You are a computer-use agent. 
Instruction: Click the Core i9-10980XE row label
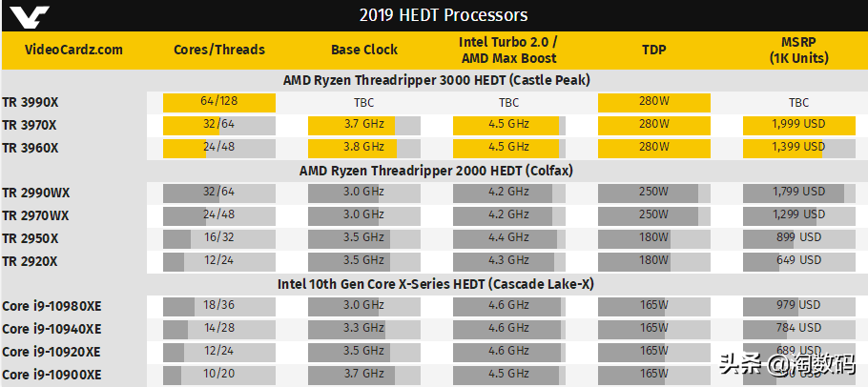52,307
